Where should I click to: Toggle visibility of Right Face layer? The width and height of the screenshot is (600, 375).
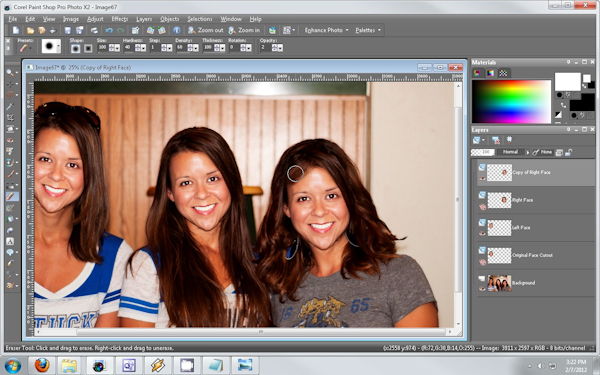pyautogui.click(x=482, y=207)
